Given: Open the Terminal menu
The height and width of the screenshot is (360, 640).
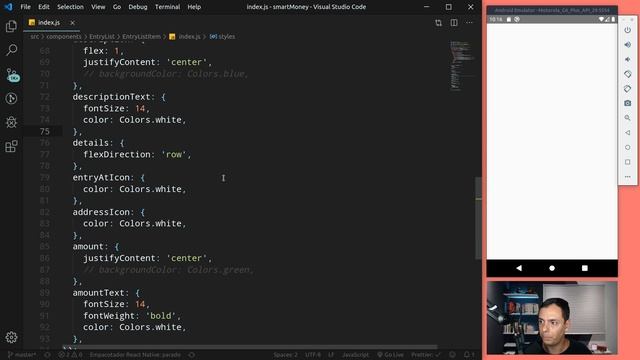Looking at the screenshot, I should 167,7.
